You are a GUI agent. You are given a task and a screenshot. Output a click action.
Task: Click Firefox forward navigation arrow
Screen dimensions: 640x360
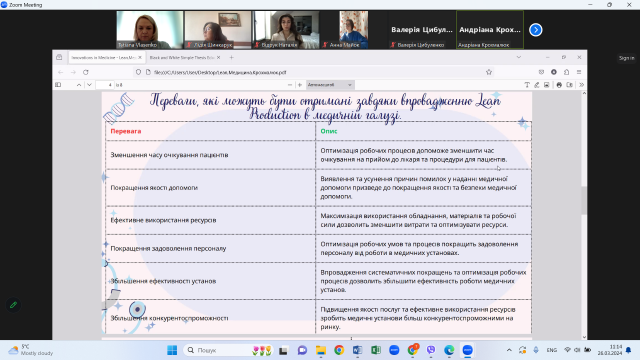point(73,72)
